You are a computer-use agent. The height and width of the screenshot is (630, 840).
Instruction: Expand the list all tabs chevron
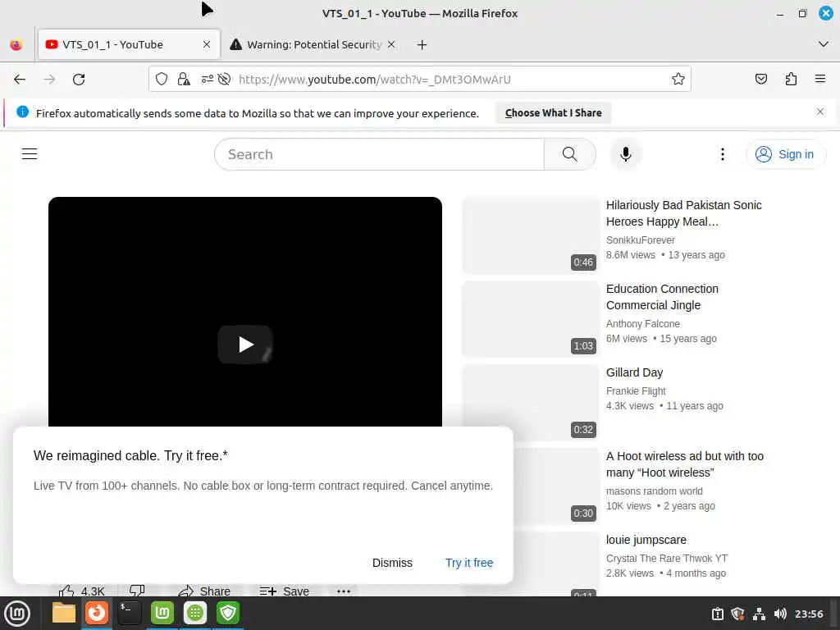point(824,44)
